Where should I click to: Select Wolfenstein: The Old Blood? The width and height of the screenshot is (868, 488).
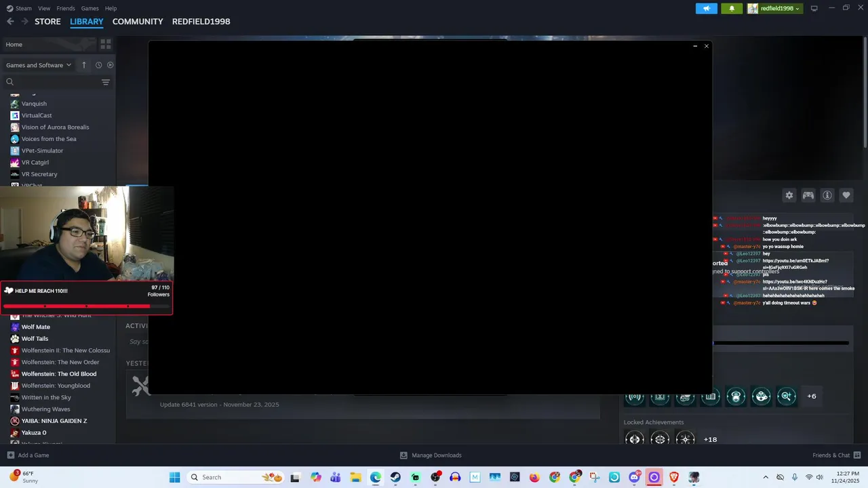point(58,374)
